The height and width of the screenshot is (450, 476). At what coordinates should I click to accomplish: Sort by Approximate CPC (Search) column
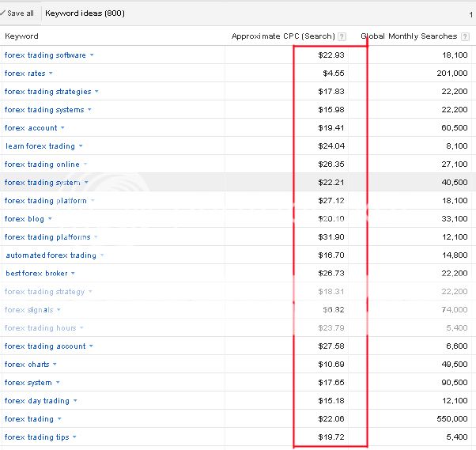pyautogui.click(x=283, y=36)
